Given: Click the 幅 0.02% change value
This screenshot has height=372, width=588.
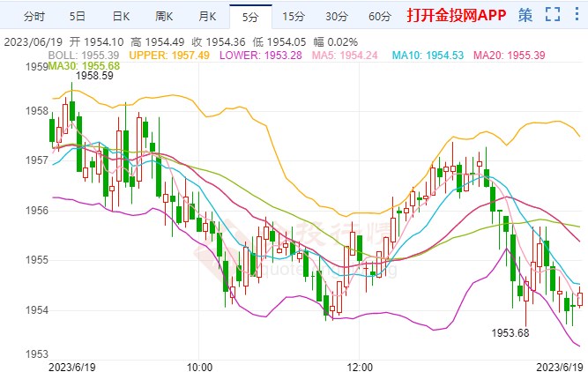Looking at the screenshot, I should [335, 41].
